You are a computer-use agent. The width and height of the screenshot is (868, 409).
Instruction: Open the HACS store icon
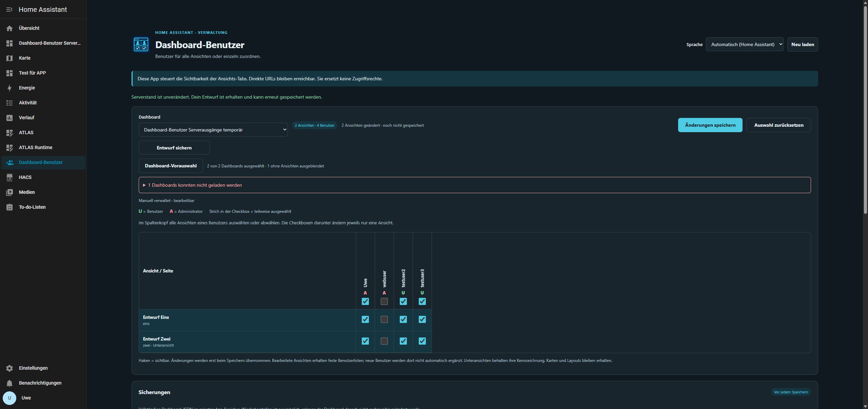click(9, 177)
